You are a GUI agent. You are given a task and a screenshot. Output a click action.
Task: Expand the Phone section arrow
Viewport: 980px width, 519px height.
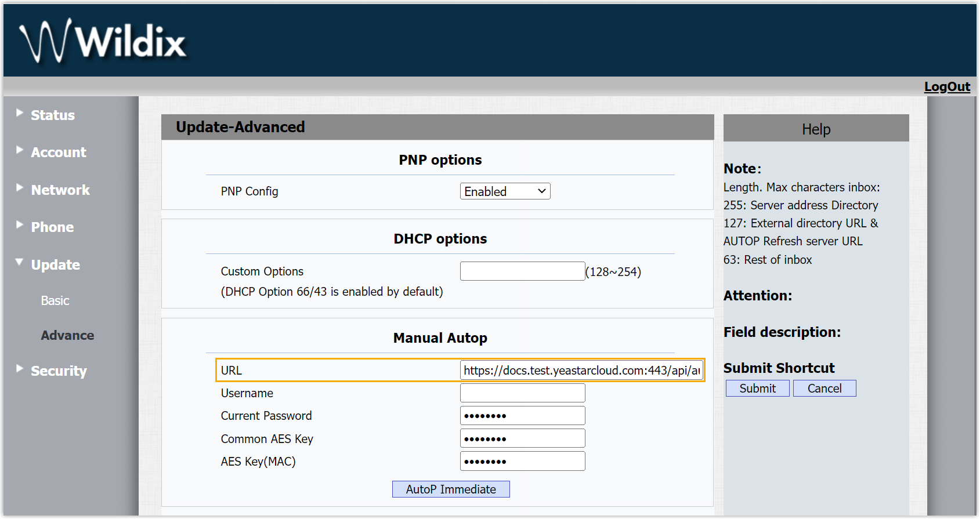(x=20, y=224)
